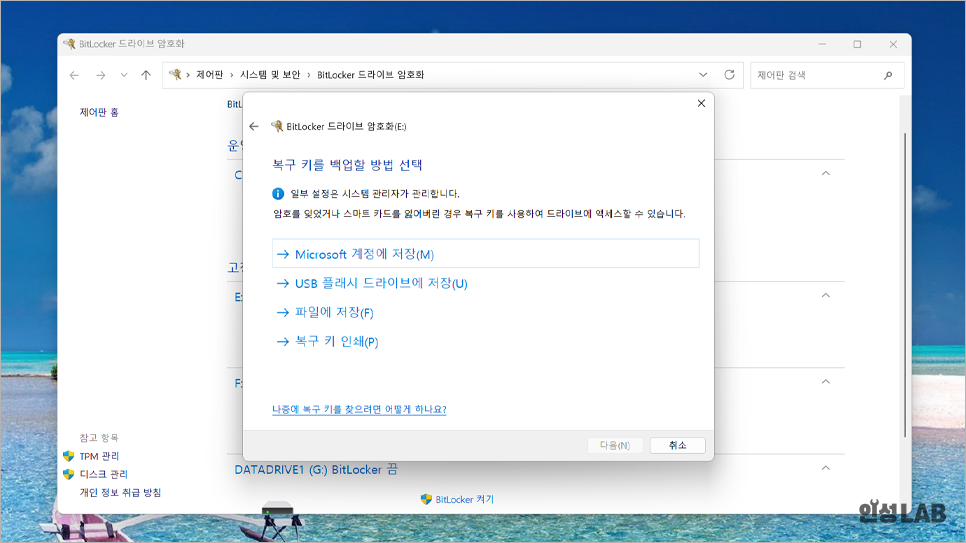Collapse the DATADRIVE1 (G:) section chevron
The height and width of the screenshot is (543, 966).
826,468
